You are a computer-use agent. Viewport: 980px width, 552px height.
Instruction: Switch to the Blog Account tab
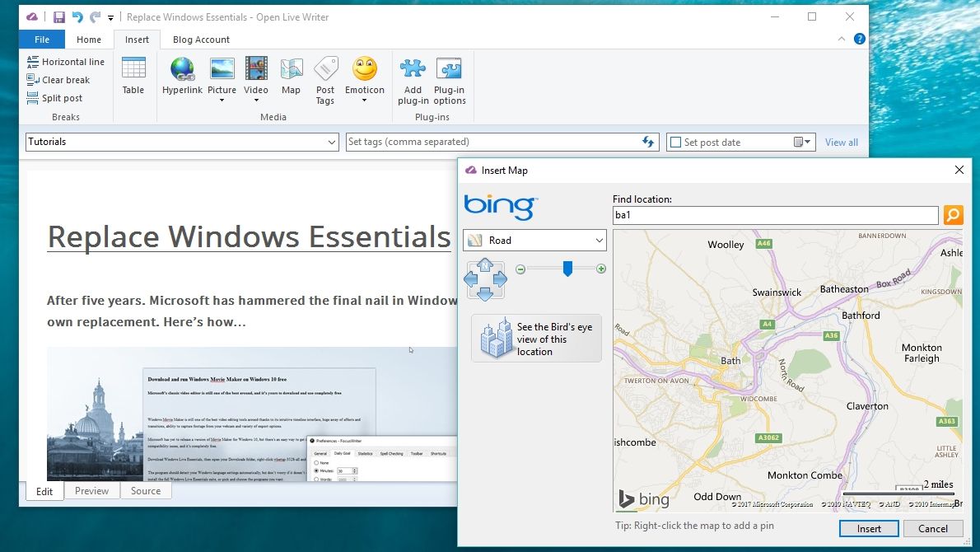click(200, 39)
